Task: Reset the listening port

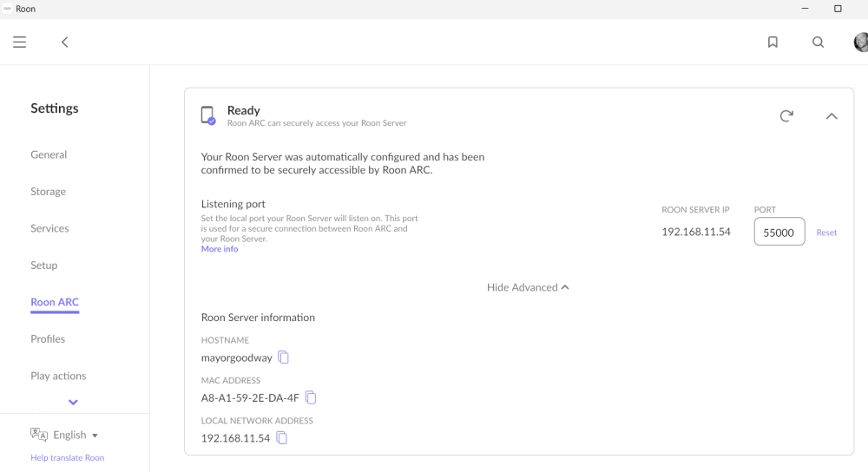Action: (826, 233)
